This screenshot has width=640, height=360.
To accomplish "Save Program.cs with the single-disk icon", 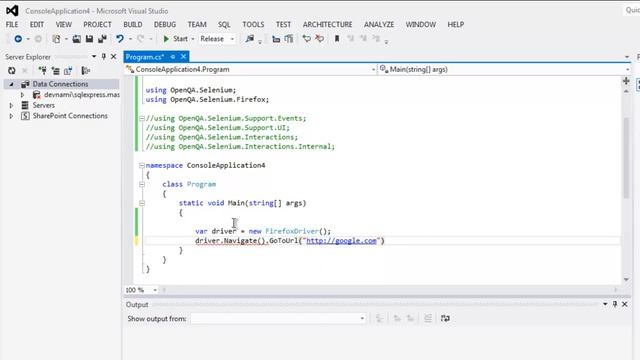I will pos(89,39).
